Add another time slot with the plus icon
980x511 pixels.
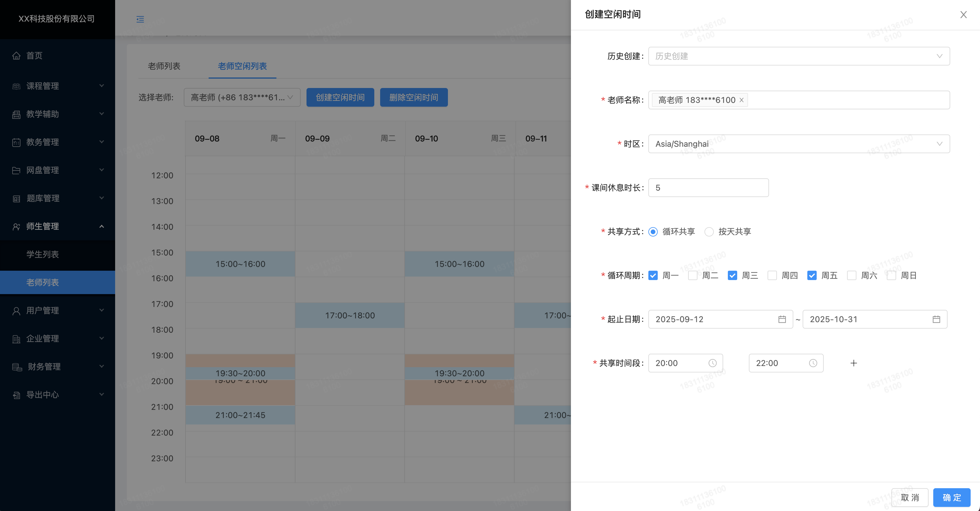coord(854,363)
